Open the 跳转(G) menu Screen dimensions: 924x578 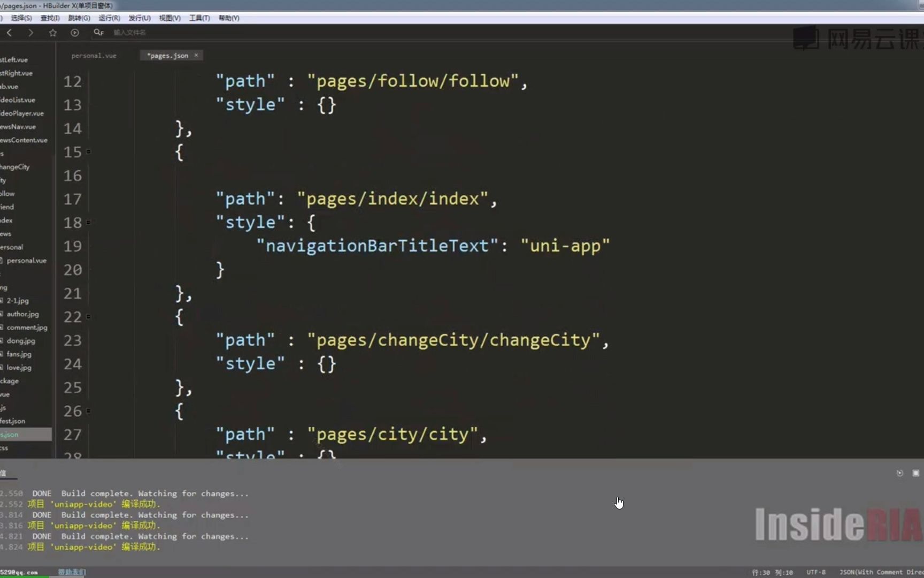[79, 18]
